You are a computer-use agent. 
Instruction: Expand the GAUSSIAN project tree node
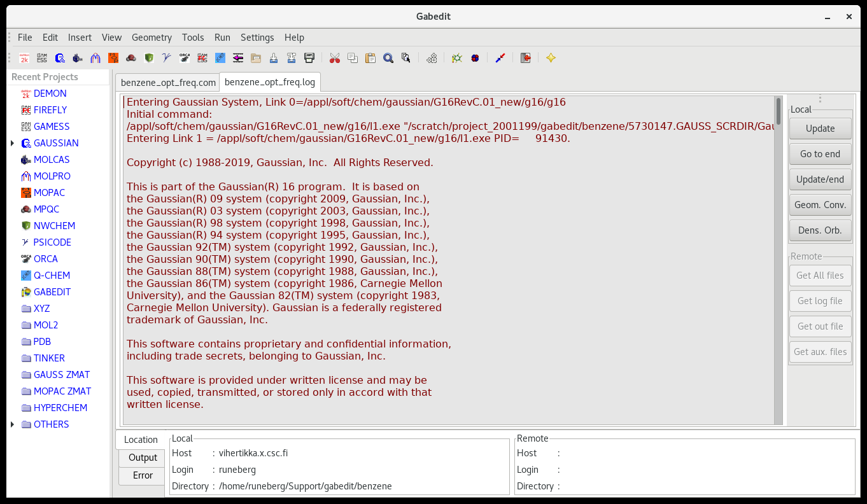pos(13,143)
